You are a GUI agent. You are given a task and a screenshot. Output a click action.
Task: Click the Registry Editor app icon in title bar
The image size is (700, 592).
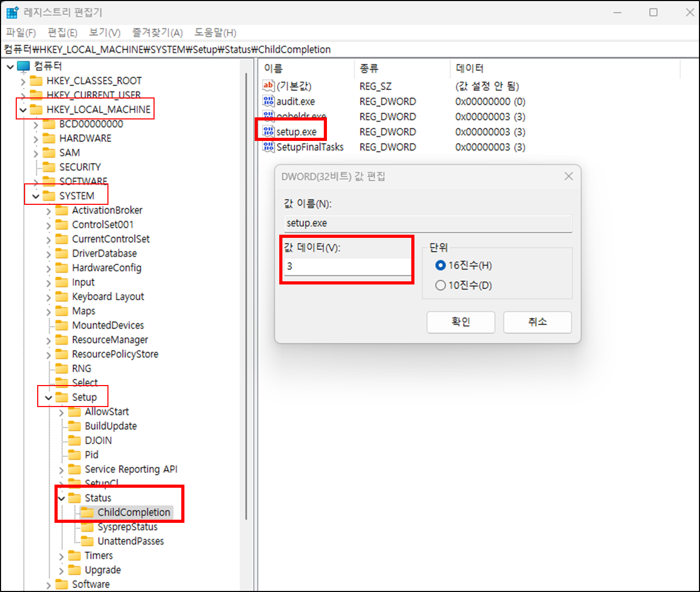coord(12,12)
